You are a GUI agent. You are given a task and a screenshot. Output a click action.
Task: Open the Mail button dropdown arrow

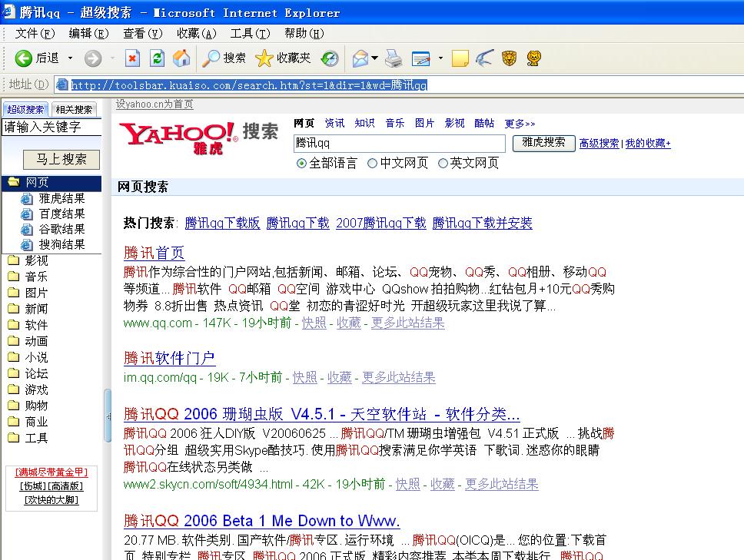point(374,58)
